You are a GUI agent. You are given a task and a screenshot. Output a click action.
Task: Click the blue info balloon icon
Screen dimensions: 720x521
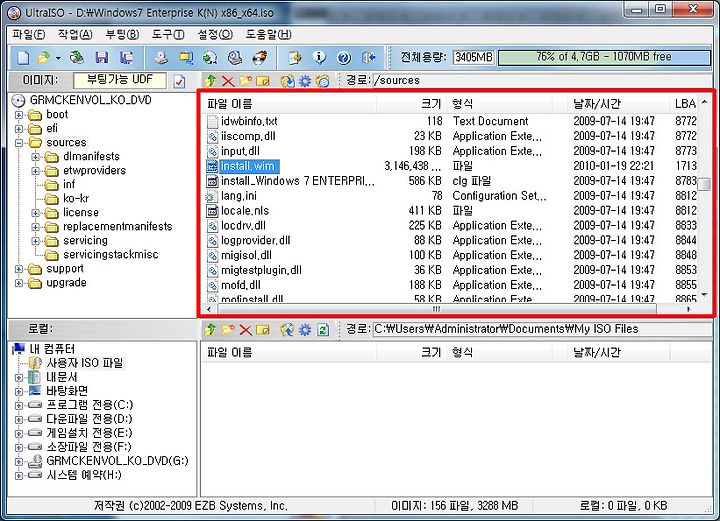pyautogui.click(x=320, y=57)
